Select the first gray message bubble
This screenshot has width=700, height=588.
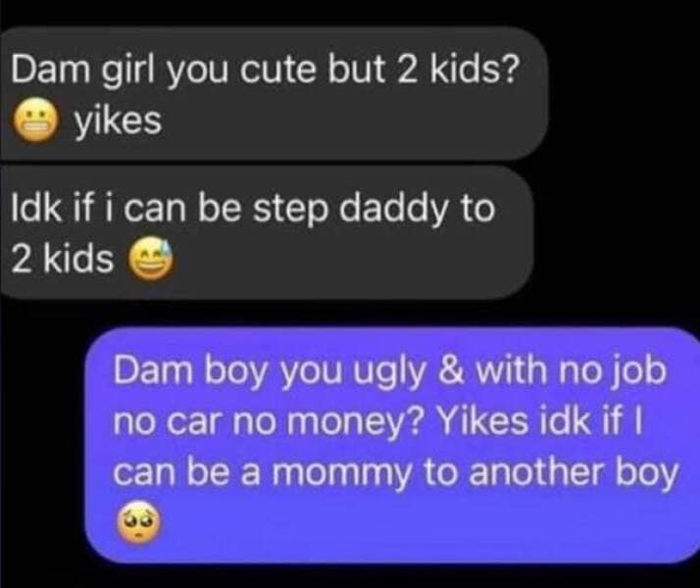pos(274,93)
